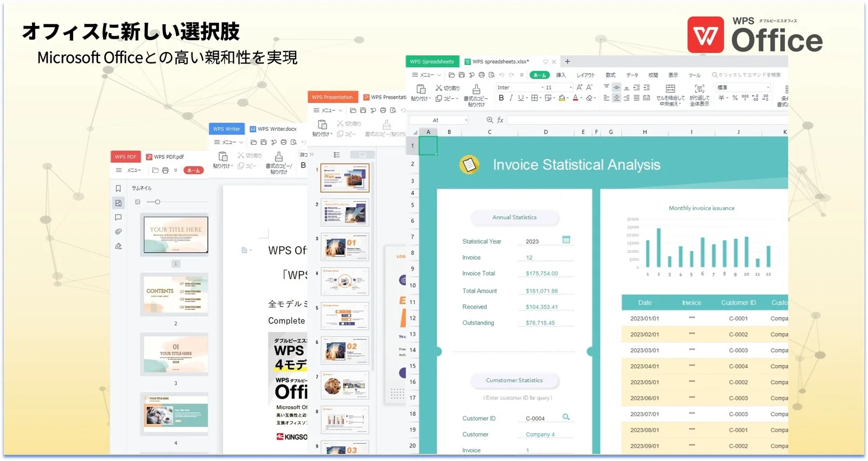
Task: Click the bookmark icon in PDF sidebar
Action: [118, 188]
